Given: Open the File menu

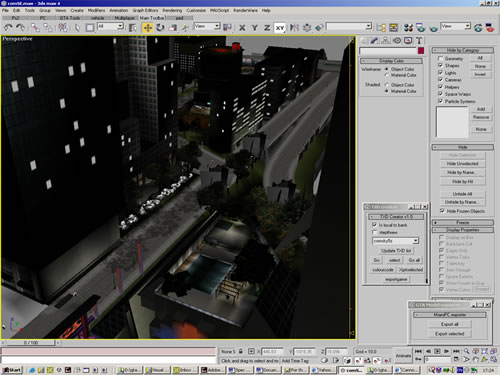Looking at the screenshot, I should tap(5, 10).
